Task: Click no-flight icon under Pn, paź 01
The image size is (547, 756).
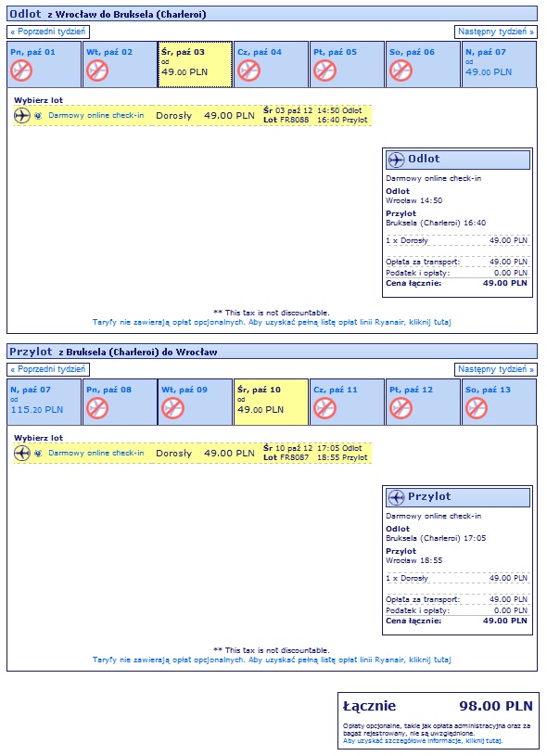Action: click(21, 70)
